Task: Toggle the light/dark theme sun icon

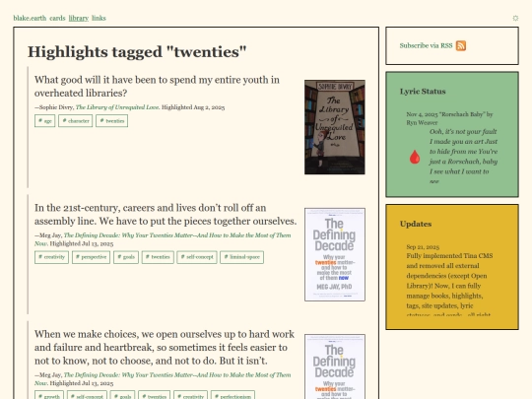Action: pyautogui.click(x=515, y=18)
